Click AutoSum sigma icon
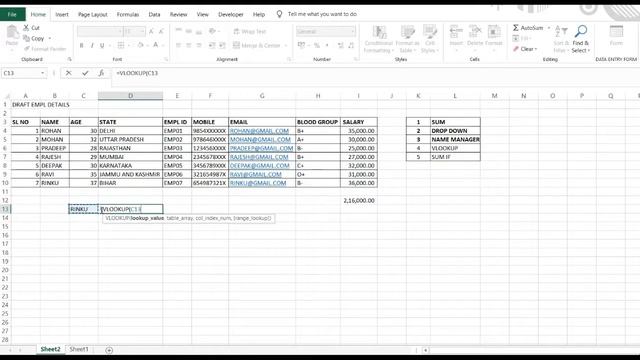Screen dimensions: 640x360 (516, 28)
